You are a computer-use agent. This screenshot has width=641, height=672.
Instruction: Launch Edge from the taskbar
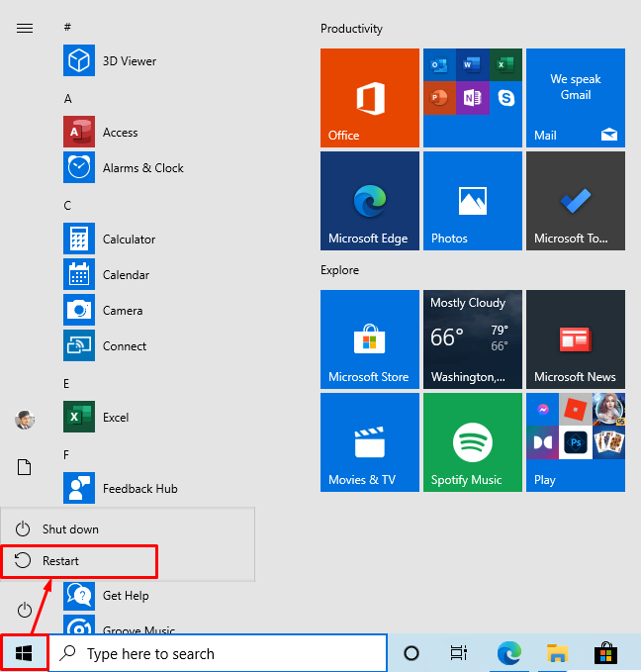point(509,653)
